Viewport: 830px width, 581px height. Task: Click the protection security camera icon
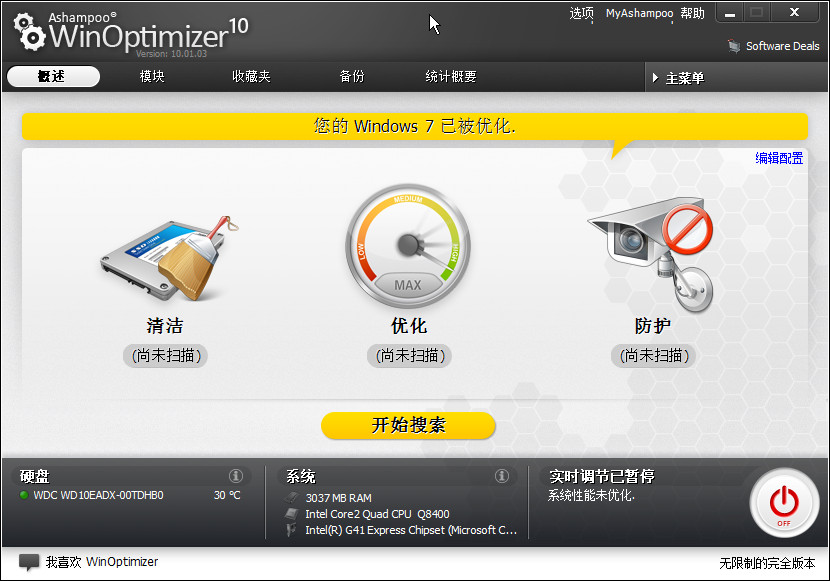tap(652, 256)
